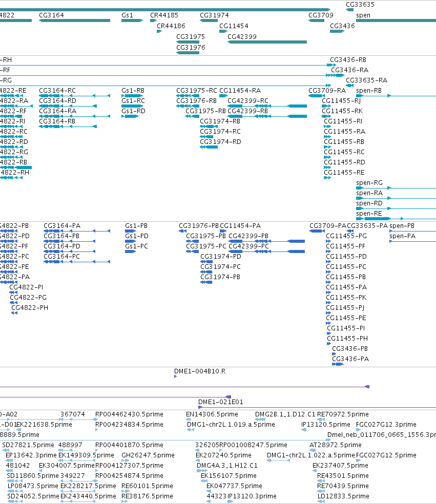The image size is (436, 504).
Task: Click EST EK047737.5prime
Action: [234, 486]
